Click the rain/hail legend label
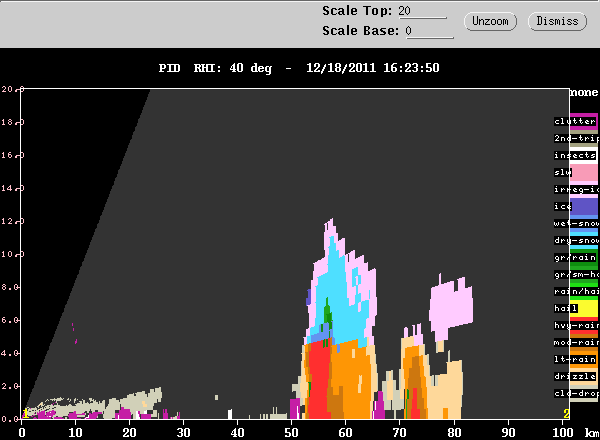 coord(576,292)
